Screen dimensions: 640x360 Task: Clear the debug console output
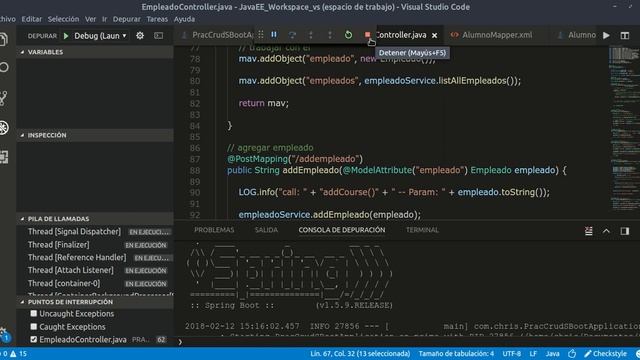589,231
